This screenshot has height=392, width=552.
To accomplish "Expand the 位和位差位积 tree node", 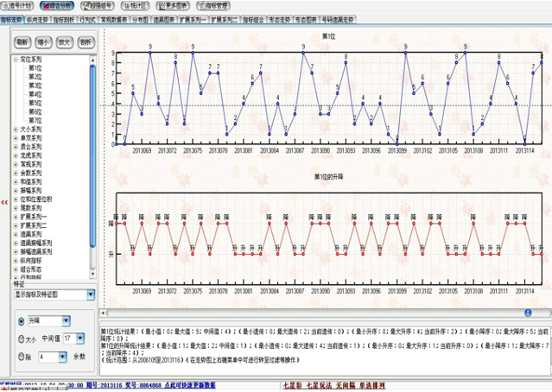I will point(16,199).
